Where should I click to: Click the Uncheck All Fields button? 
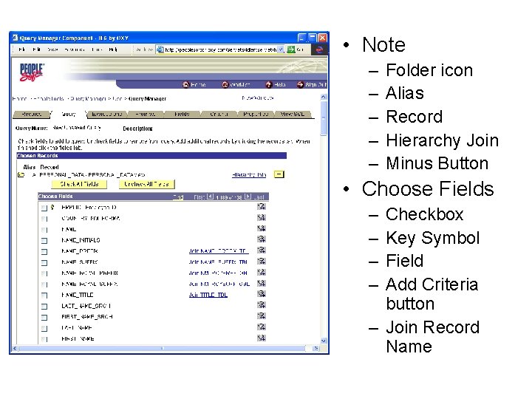146,184
